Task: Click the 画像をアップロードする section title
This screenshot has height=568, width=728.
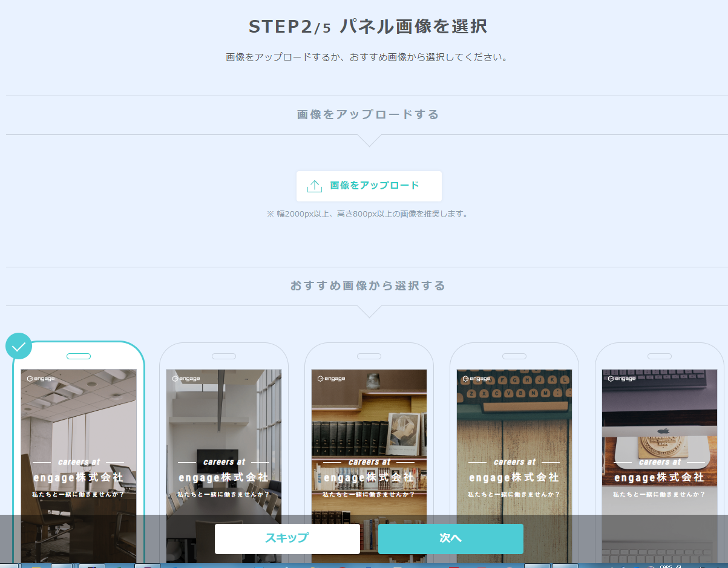Action: (x=368, y=114)
